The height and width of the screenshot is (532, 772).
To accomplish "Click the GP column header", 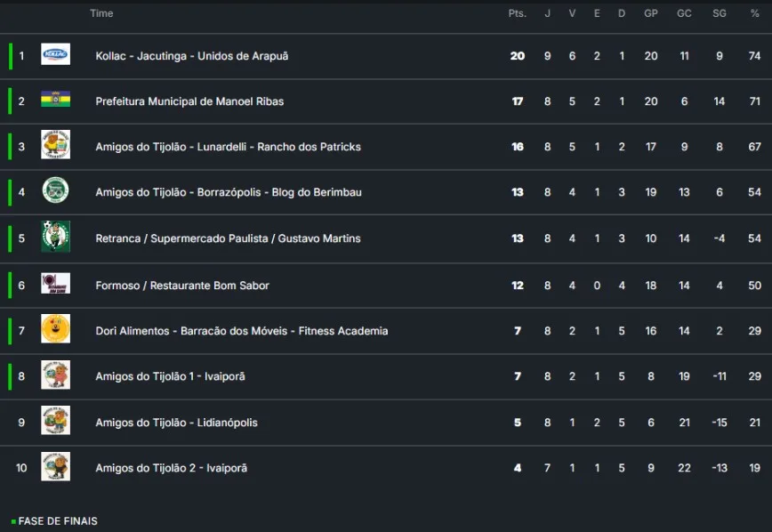I will click(650, 13).
